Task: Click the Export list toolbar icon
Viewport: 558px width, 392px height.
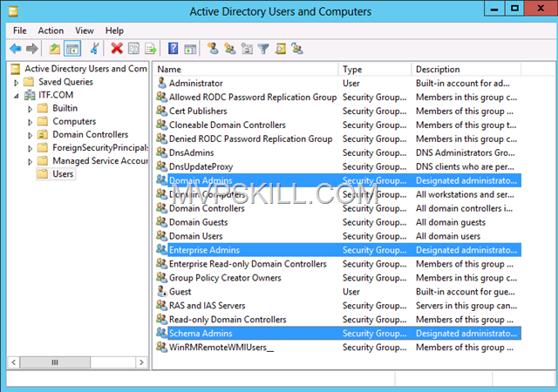Action: (151, 49)
